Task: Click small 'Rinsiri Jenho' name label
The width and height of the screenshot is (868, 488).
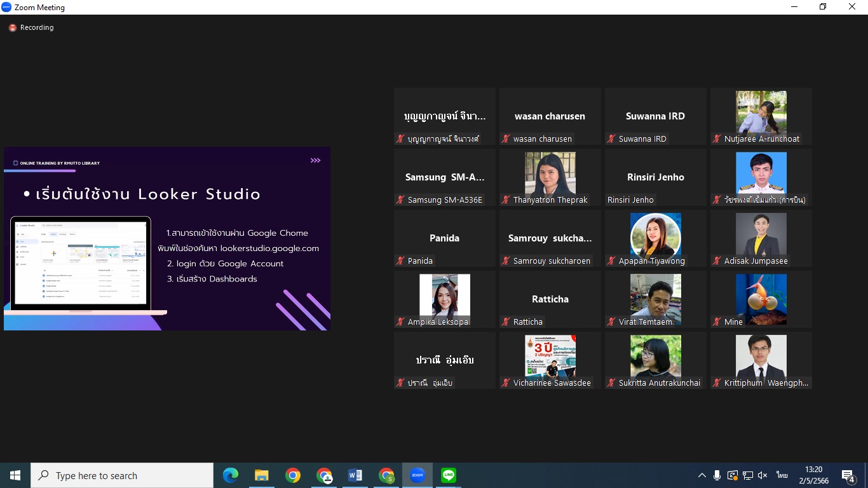Action: [x=630, y=200]
